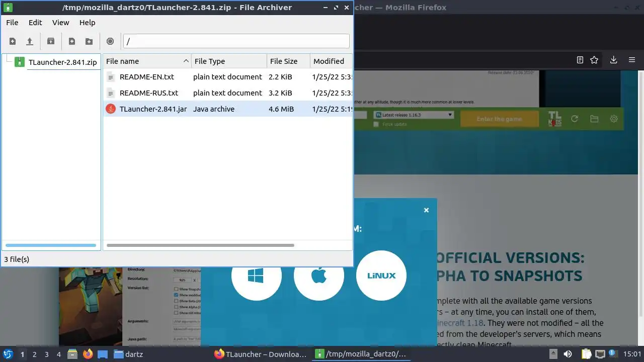The width and height of the screenshot is (644, 362).
Task: Open the application start menu
Action: (8, 354)
